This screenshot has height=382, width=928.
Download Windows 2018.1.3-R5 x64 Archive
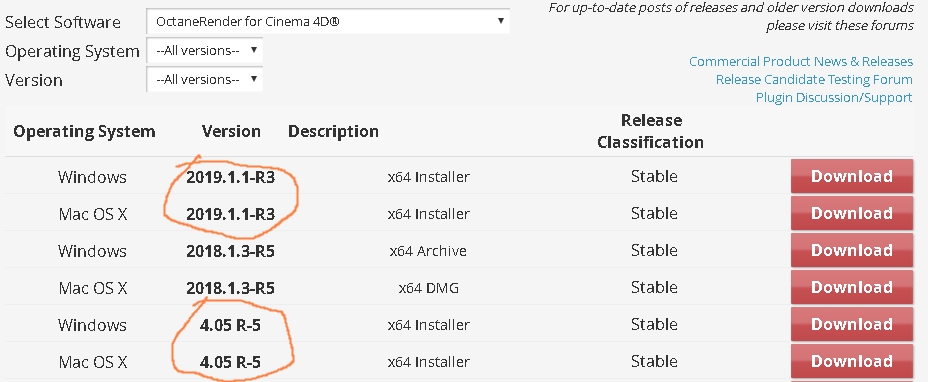click(852, 250)
